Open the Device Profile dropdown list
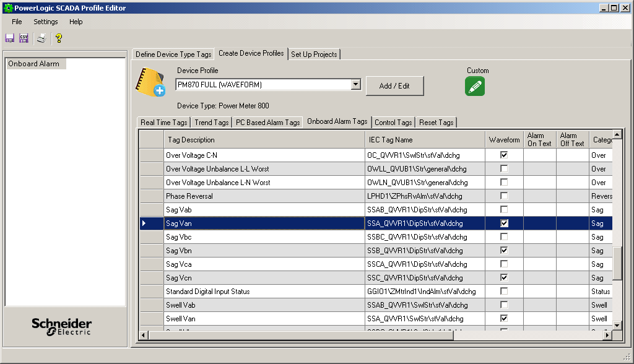634x364 pixels. [356, 85]
